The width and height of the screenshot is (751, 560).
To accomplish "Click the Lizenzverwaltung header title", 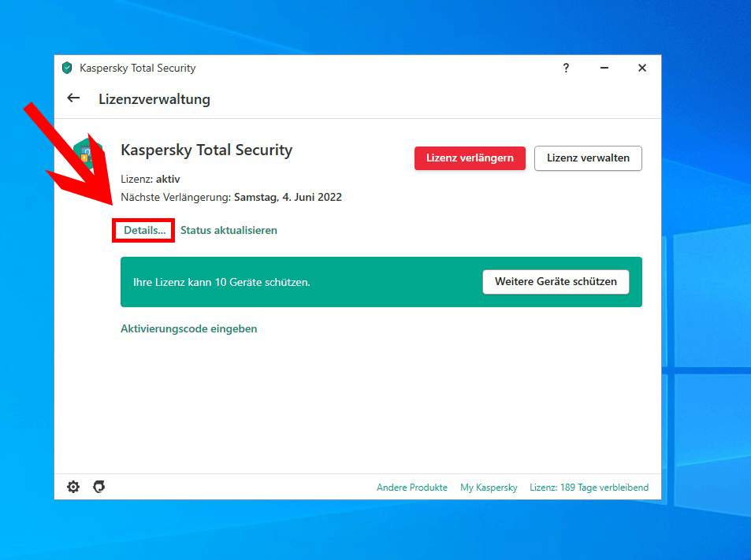I will pos(154,99).
